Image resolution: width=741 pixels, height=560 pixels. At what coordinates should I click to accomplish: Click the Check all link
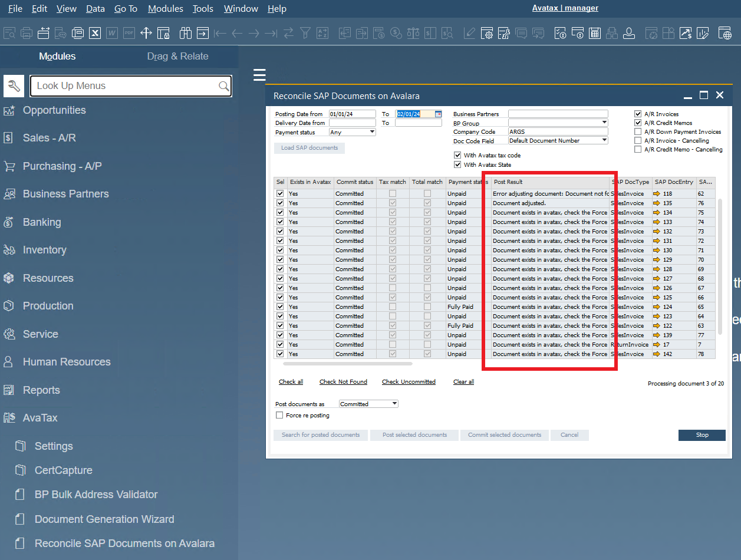(291, 382)
